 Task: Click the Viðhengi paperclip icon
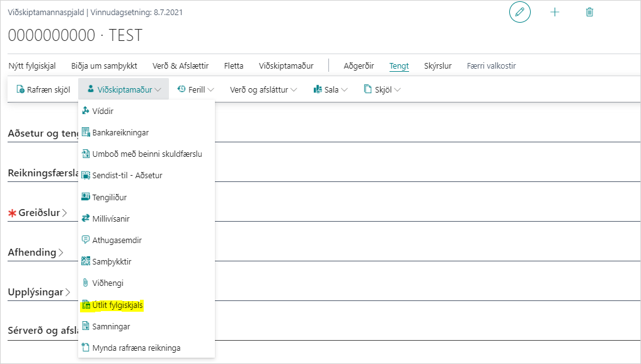pos(86,283)
